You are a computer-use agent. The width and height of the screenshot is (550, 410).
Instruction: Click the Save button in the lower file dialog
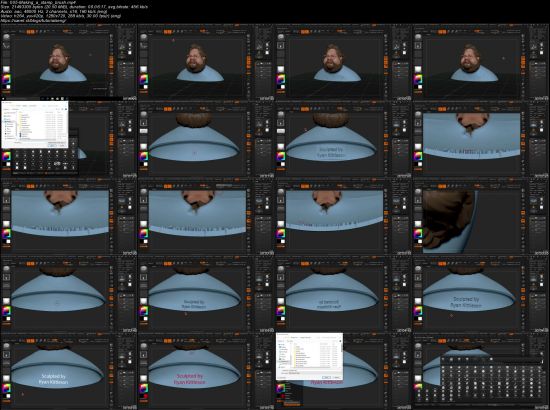pyautogui.click(x=326, y=377)
